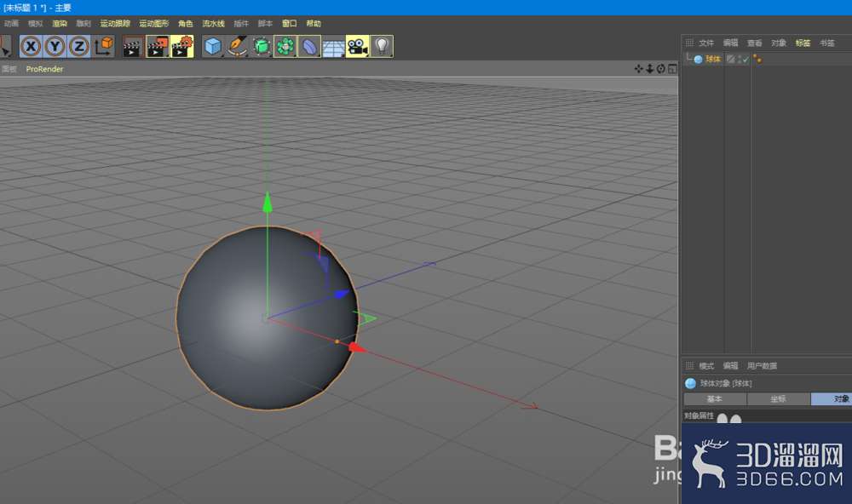Open the object manager 文件 menu
This screenshot has height=504, width=852.
[x=706, y=43]
